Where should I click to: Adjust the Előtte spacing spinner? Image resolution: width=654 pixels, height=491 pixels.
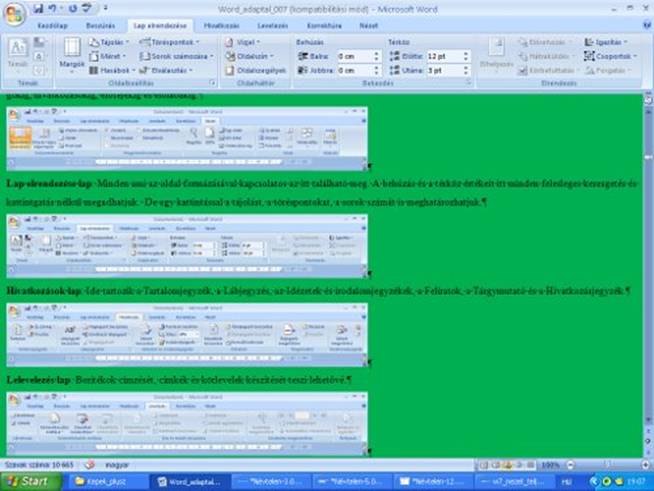[466, 56]
